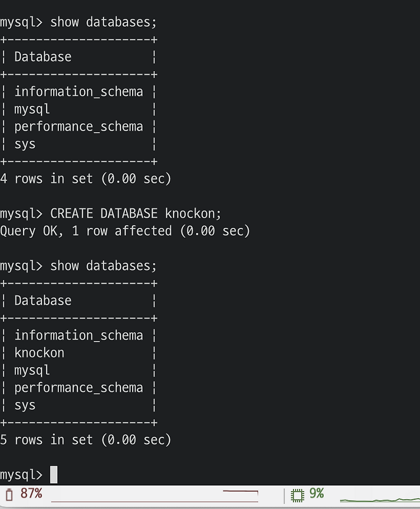Screen dimensions: 420x509
Task: Place cursor at the blinking mysql prompt block
Action: pyautogui.click(x=54, y=475)
